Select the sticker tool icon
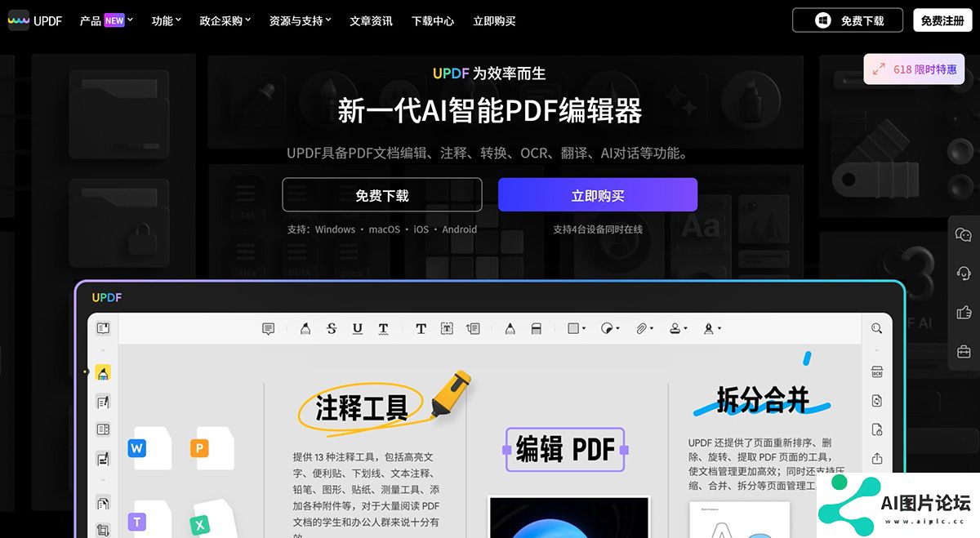Viewport: 980px width, 538px height. [606, 328]
